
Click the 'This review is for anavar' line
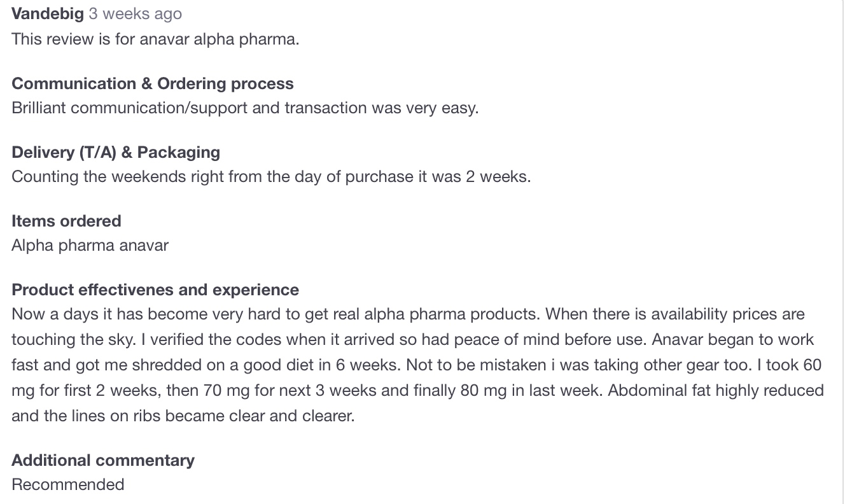point(155,39)
